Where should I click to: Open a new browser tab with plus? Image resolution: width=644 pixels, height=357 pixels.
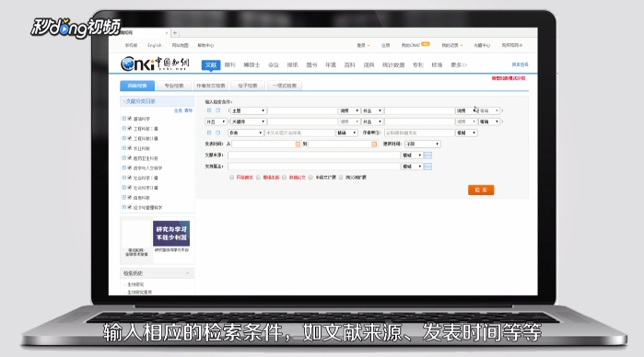tap(175, 33)
